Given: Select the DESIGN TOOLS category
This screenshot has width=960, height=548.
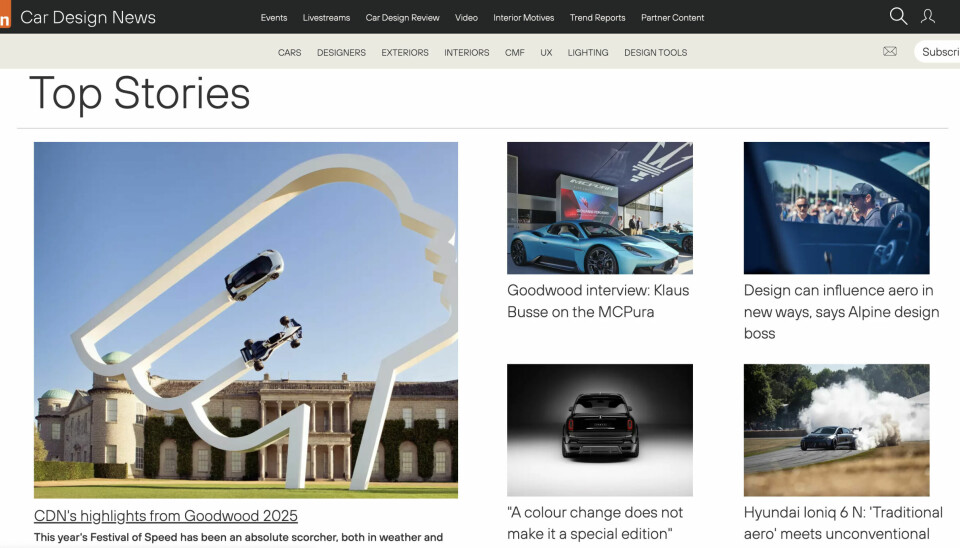Looking at the screenshot, I should [655, 53].
